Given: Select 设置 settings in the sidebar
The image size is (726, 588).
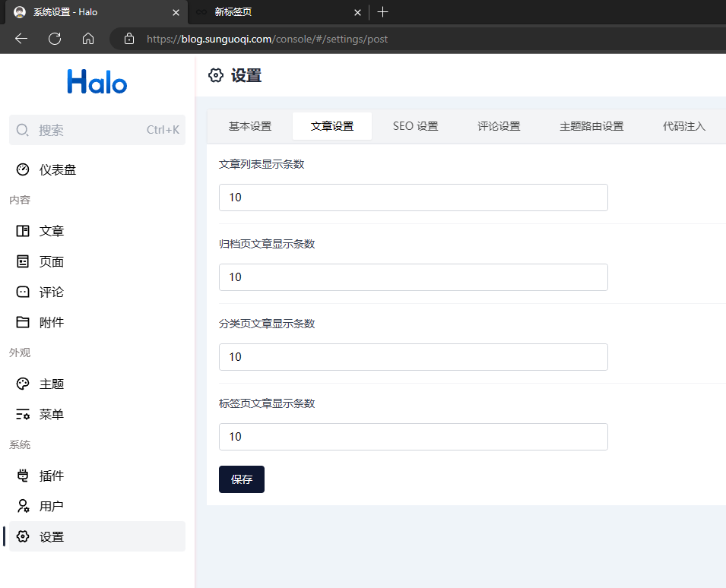Looking at the screenshot, I should (x=97, y=536).
